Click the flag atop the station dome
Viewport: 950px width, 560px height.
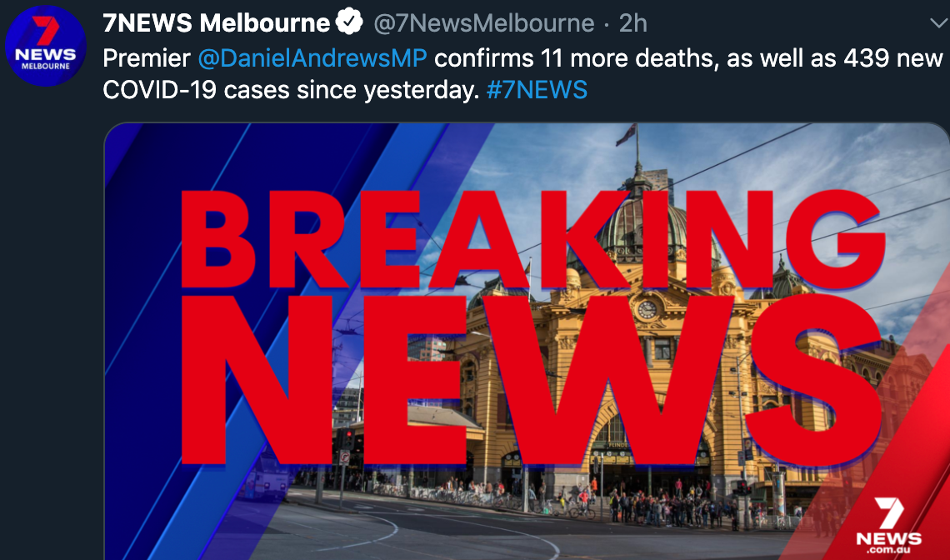pyautogui.click(x=626, y=134)
